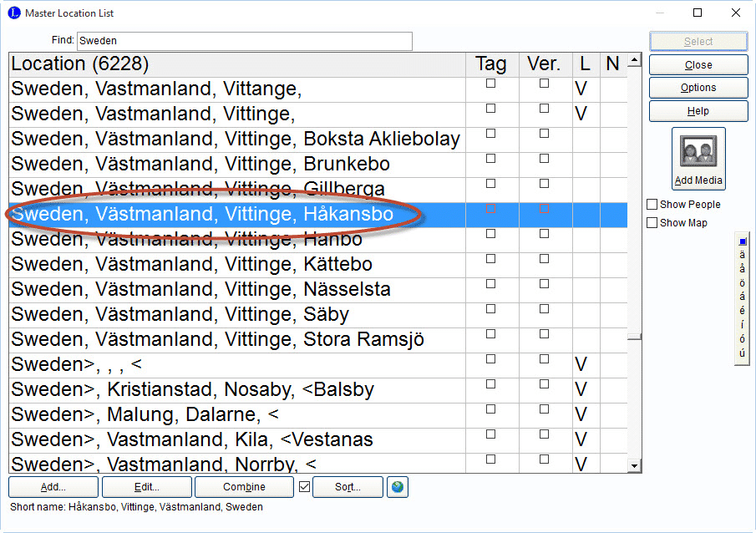Viewport: 756px width, 533px height.
Task: Open the Options button
Action: coord(698,88)
